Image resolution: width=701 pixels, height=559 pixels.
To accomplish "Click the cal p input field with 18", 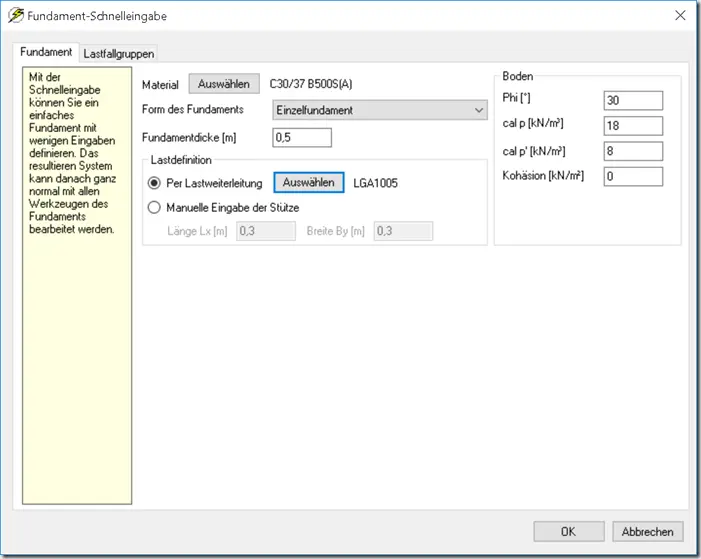I will [x=633, y=126].
